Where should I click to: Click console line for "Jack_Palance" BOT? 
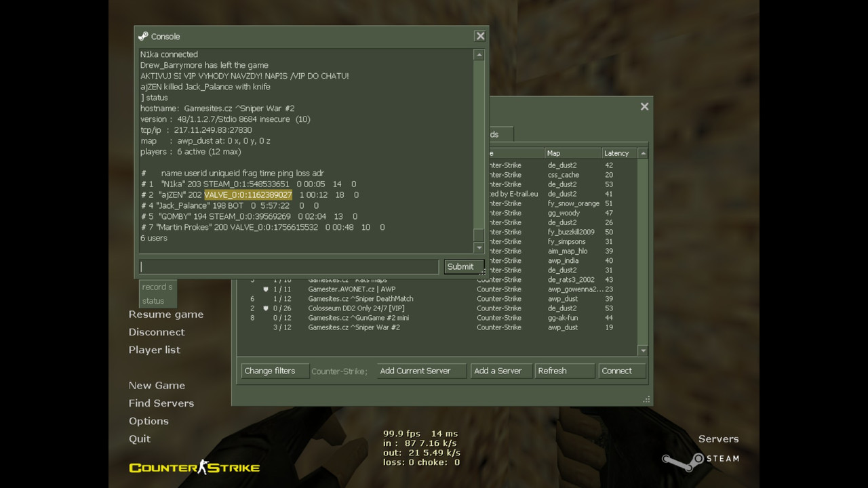point(230,205)
